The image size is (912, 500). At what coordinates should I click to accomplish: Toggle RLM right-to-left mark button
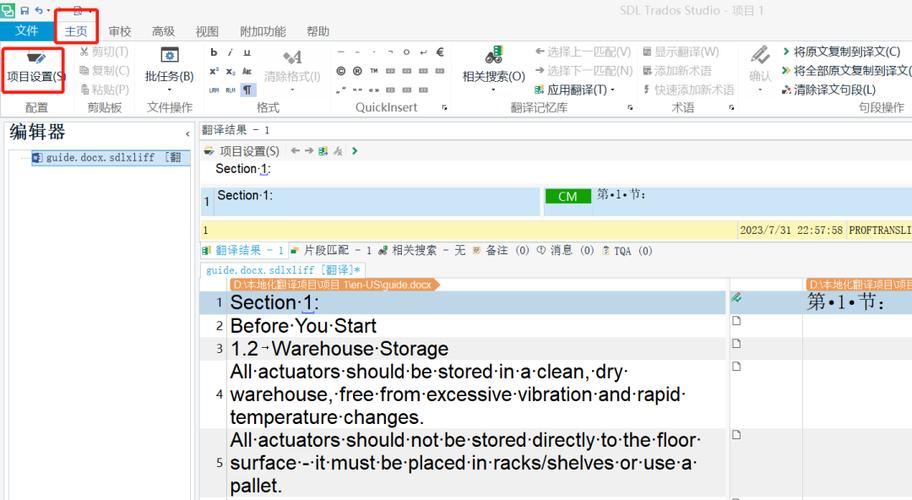tap(230, 90)
